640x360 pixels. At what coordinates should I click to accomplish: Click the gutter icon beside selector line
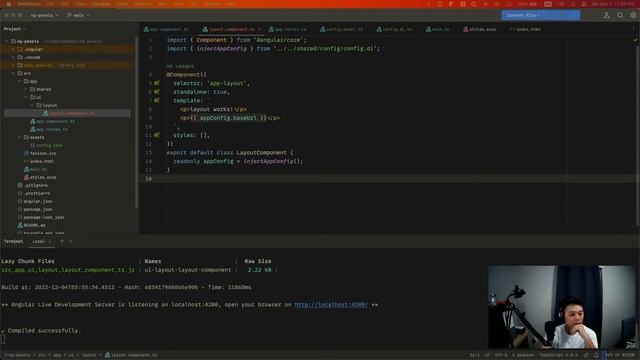point(157,83)
